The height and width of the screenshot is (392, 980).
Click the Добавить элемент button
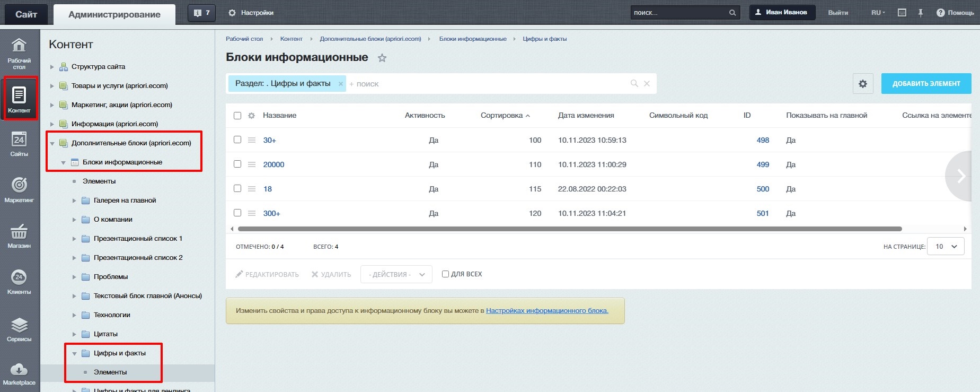tap(926, 84)
